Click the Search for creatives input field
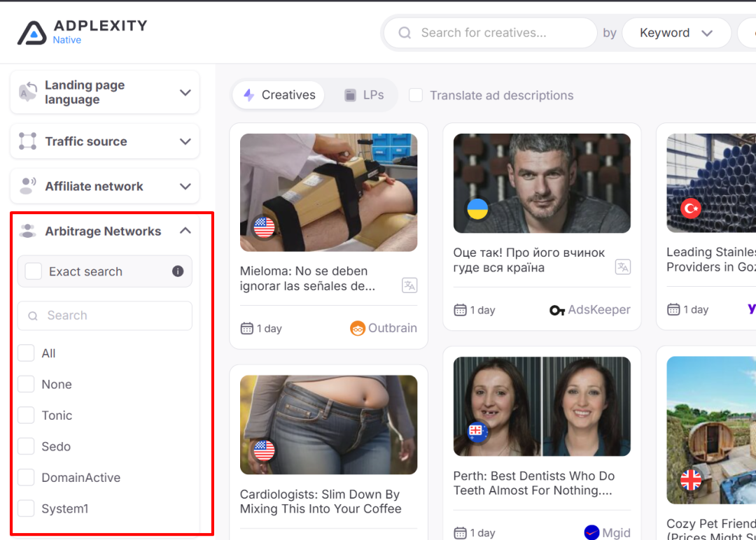The image size is (756, 540). click(491, 33)
